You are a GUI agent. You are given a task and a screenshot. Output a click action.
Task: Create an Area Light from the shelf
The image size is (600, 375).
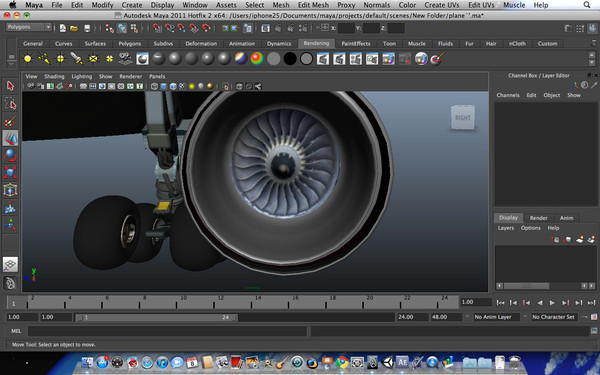click(93, 59)
